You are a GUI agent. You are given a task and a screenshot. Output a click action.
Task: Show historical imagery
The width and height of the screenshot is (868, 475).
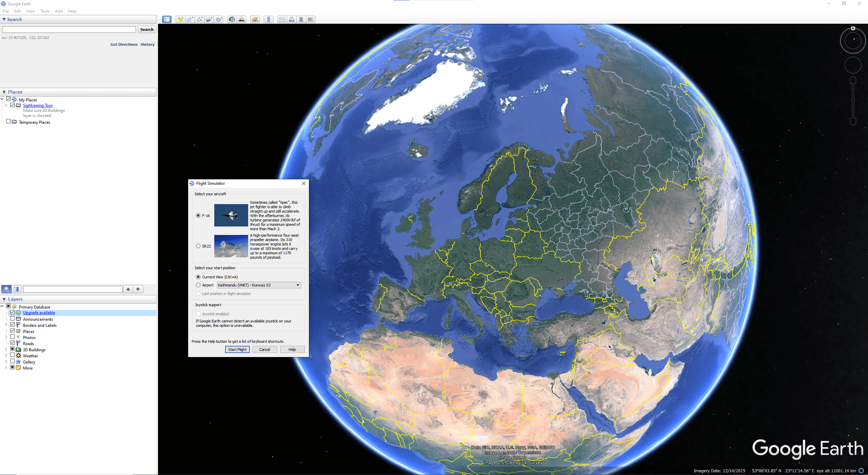coord(232,19)
